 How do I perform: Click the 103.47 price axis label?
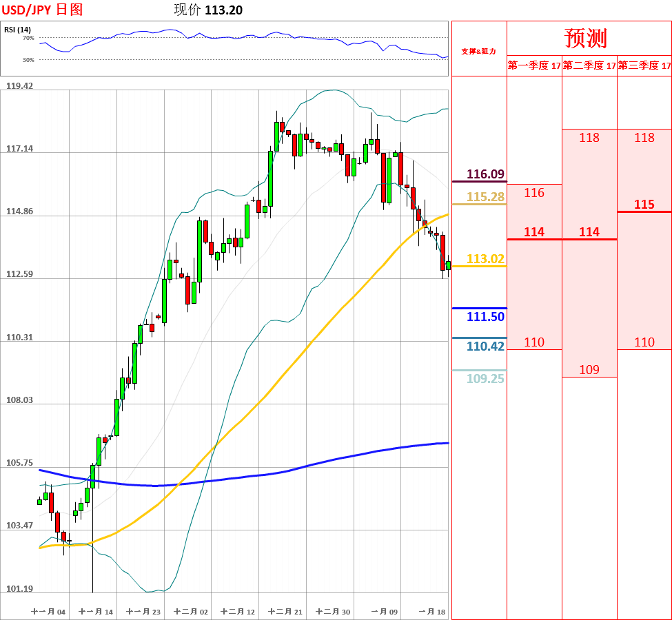[19, 526]
